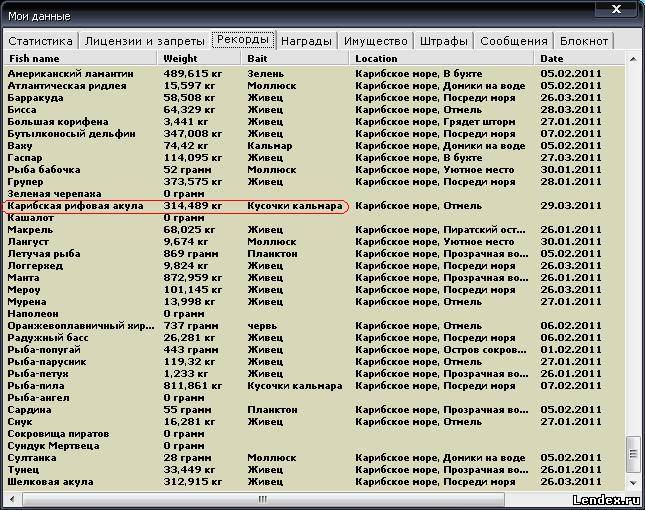645x510 pixels.
Task: Select the Рекорды tab
Action: click(x=241, y=40)
